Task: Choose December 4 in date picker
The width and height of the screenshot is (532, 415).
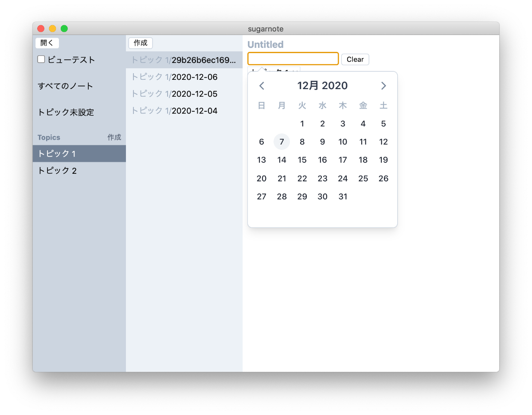Action: [363, 124]
